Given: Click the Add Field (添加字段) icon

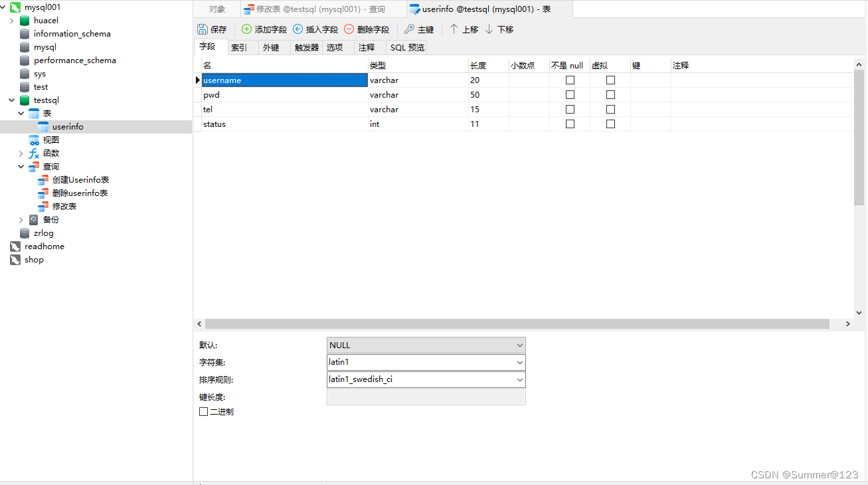Looking at the screenshot, I should (x=246, y=29).
